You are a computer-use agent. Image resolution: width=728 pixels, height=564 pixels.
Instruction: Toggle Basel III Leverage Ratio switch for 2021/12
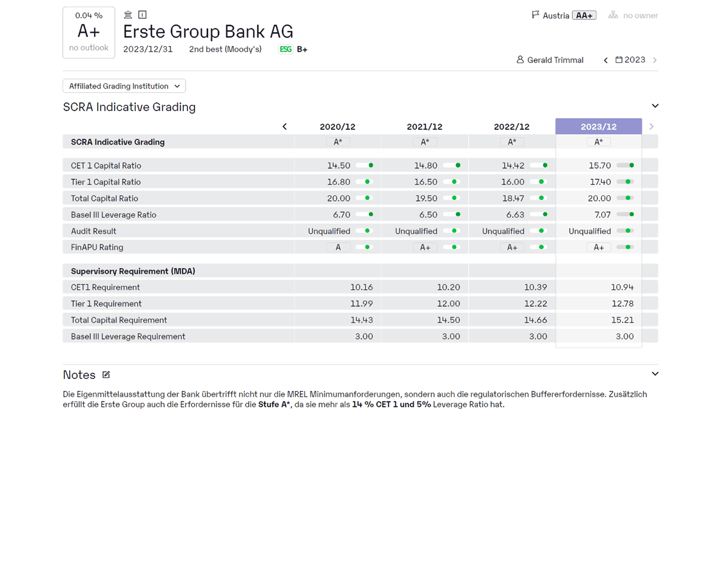click(x=452, y=215)
